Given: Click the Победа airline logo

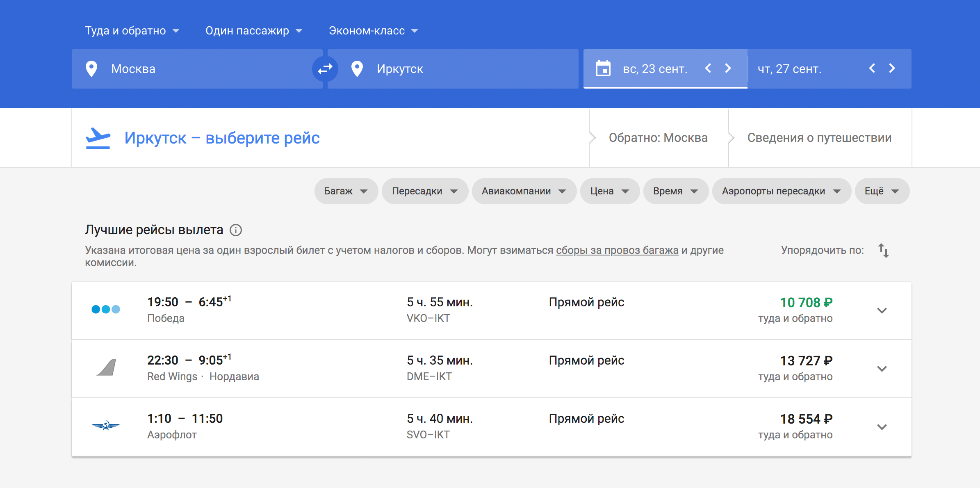Looking at the screenshot, I should pyautogui.click(x=106, y=309).
